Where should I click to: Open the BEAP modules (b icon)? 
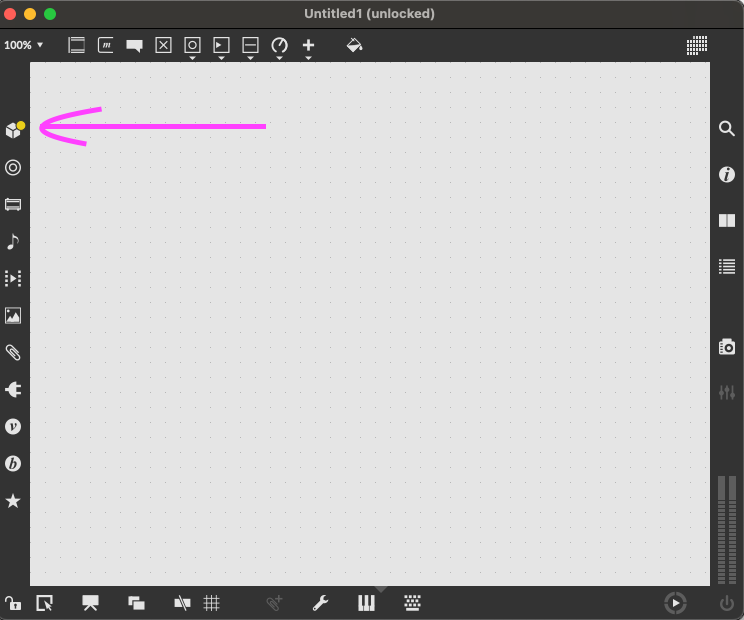point(13,463)
